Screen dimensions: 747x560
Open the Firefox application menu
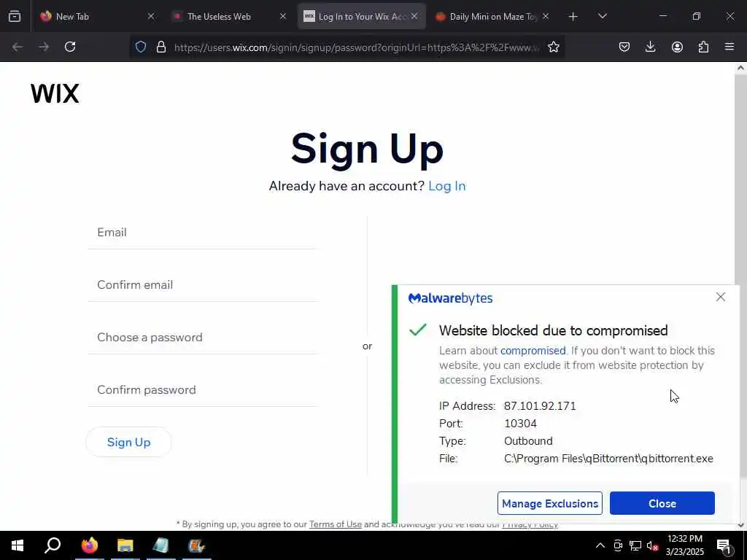(x=729, y=47)
